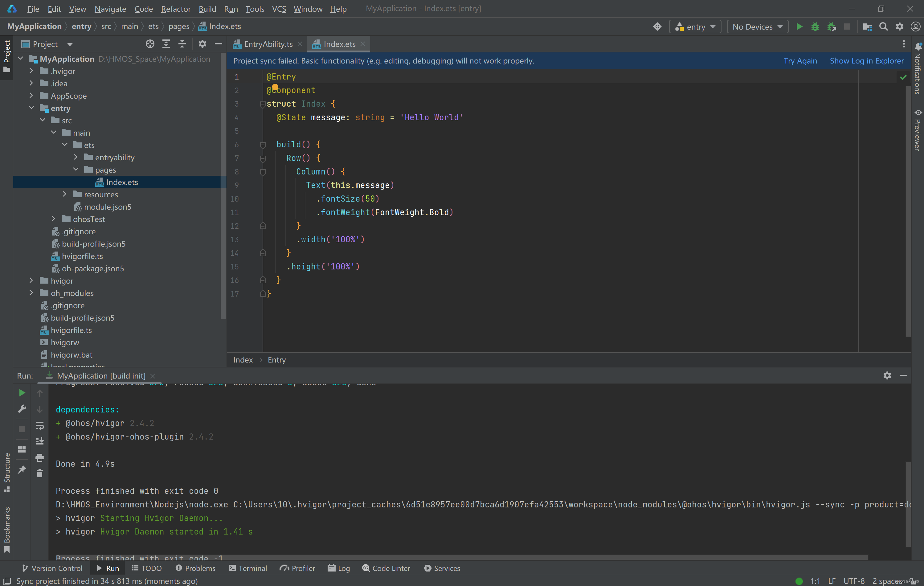
Task: Open the Refactor menu
Action: pyautogui.click(x=175, y=8)
